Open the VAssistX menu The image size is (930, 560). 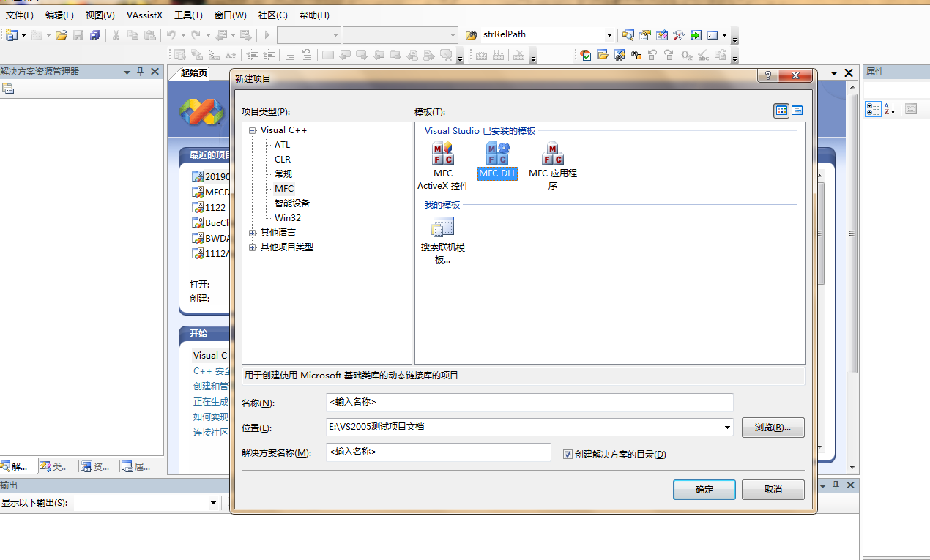coord(144,15)
